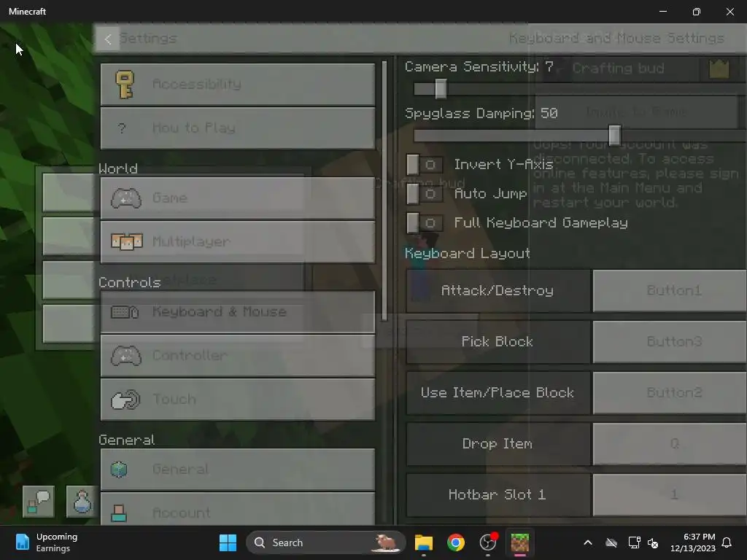Viewport: 747px width, 560px height.
Task: Click the question mark How to Play icon
Action: click(122, 128)
